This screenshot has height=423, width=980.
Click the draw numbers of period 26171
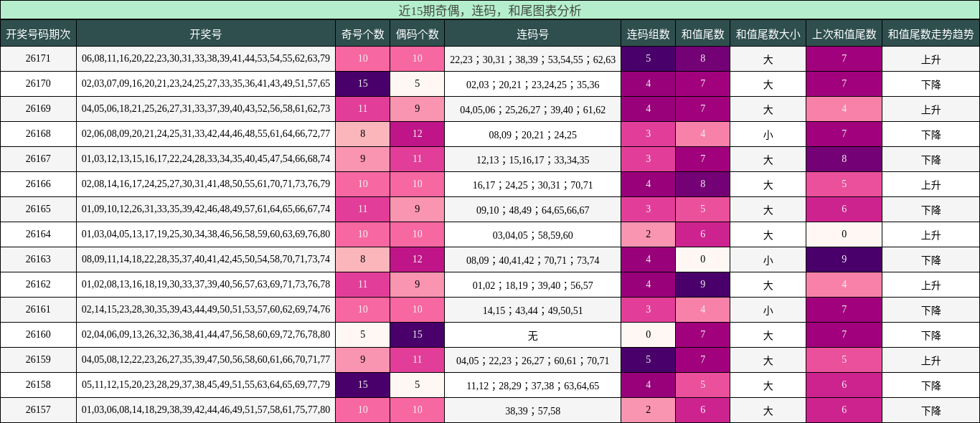click(206, 58)
